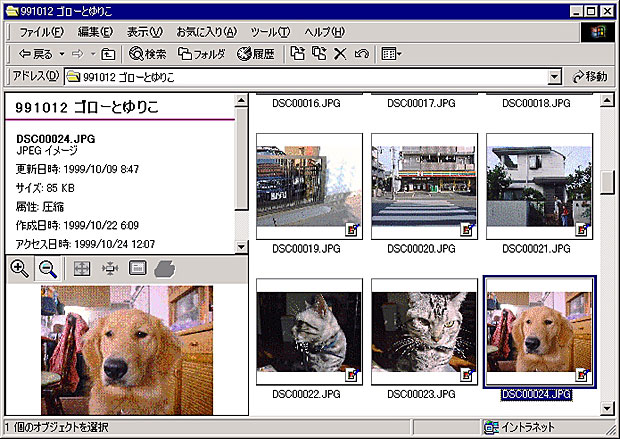Delete the selected file with X icon
Image resolution: width=620 pixels, height=439 pixels.
[x=340, y=54]
